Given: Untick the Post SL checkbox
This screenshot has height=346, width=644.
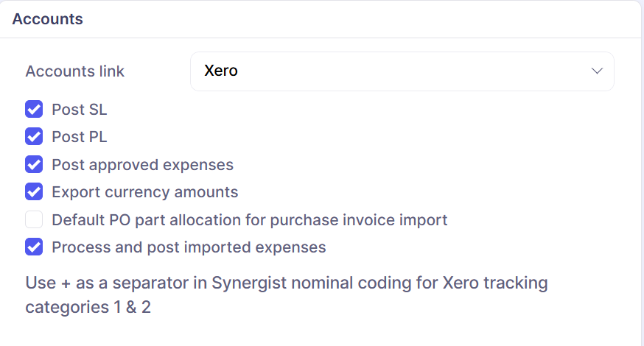Looking at the screenshot, I should point(34,110).
